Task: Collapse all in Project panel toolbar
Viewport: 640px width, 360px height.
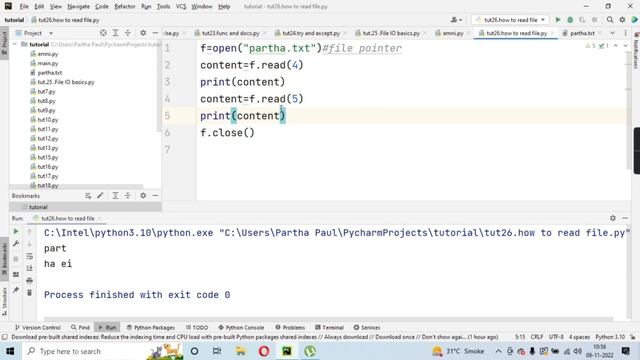Action: click(x=128, y=33)
